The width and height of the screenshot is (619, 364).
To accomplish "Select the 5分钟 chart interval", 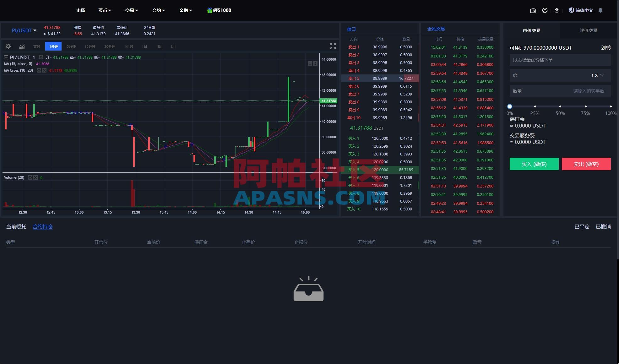I will [x=71, y=46].
